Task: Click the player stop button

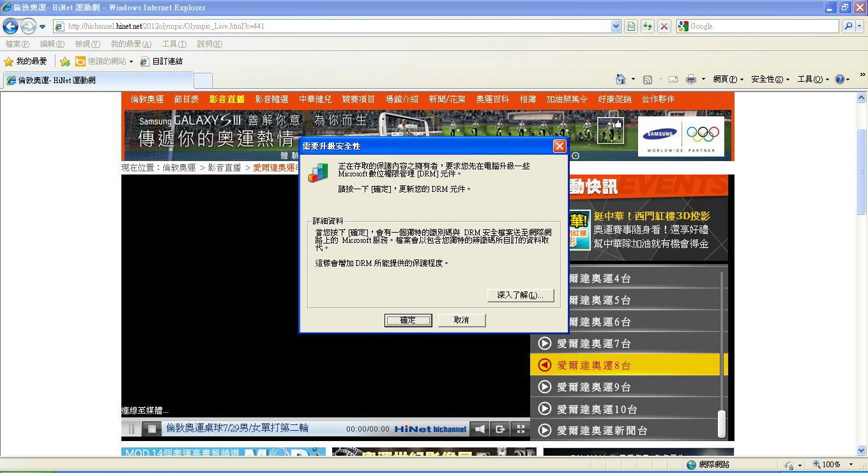Action: 151,429
